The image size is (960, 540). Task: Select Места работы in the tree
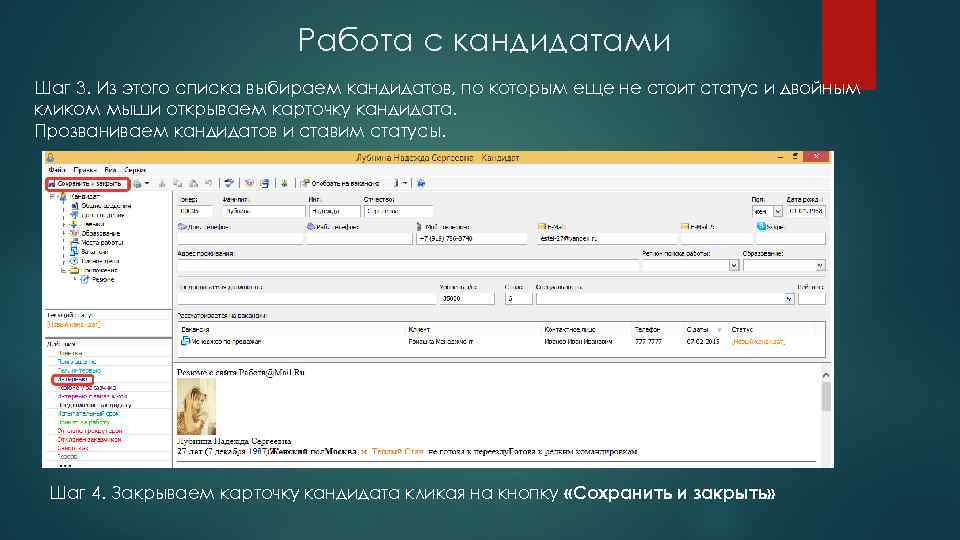point(102,242)
